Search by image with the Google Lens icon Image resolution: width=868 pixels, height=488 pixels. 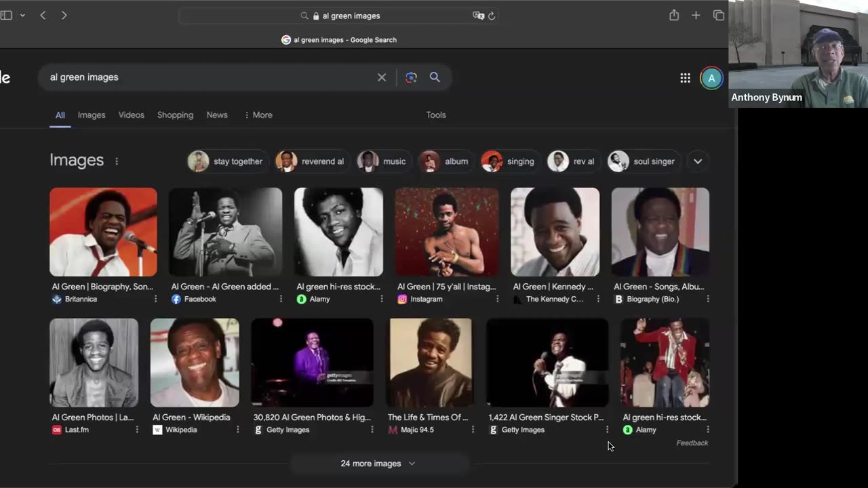tap(411, 77)
